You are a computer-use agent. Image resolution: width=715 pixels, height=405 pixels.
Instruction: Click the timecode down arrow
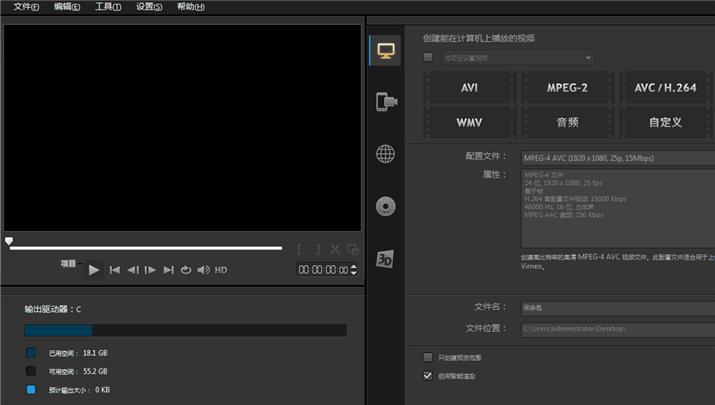(x=354, y=273)
